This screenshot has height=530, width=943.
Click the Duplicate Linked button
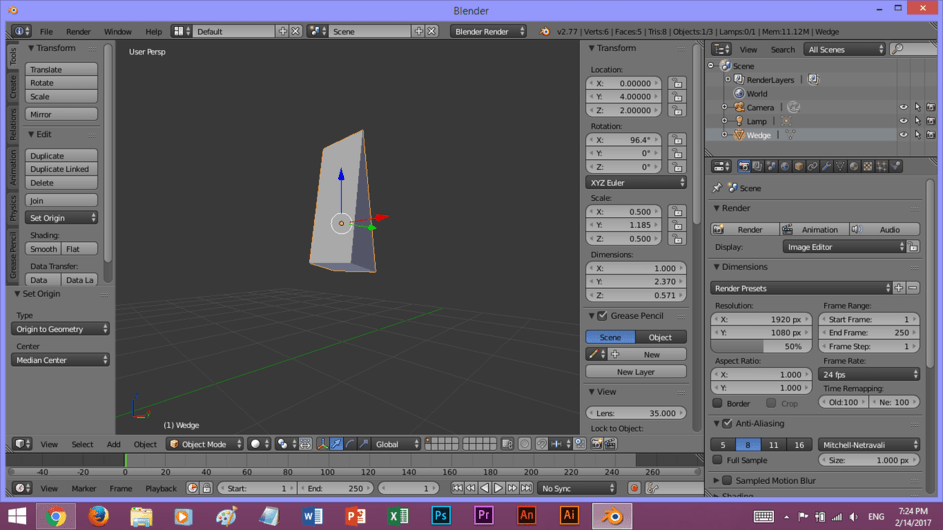click(x=61, y=169)
